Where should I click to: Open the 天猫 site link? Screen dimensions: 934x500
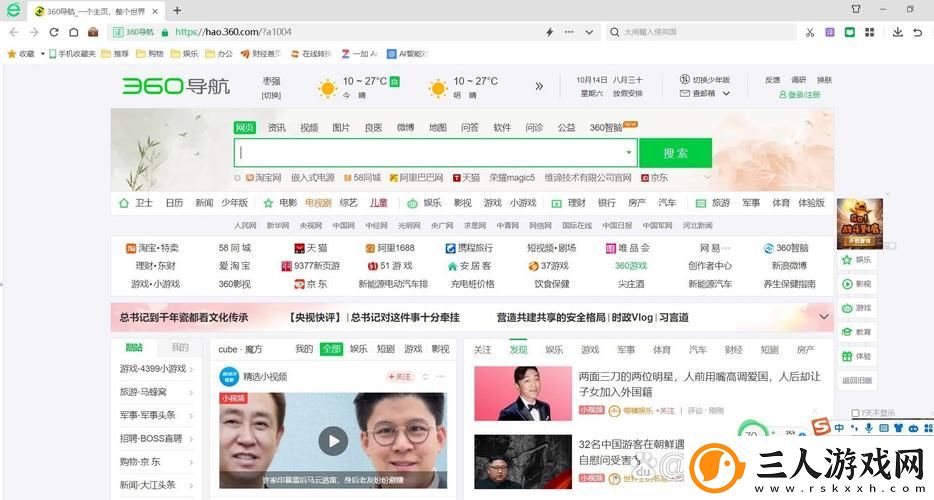point(310,248)
